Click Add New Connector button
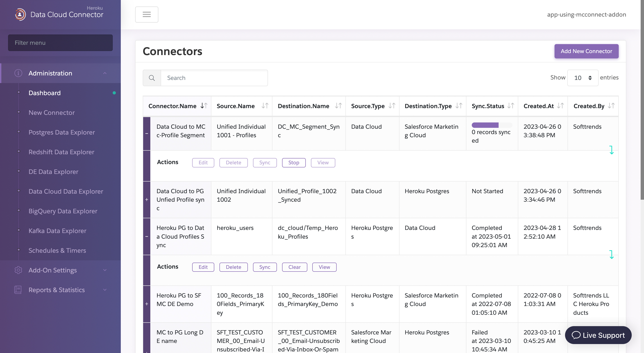This screenshot has height=353, width=644. tap(586, 51)
